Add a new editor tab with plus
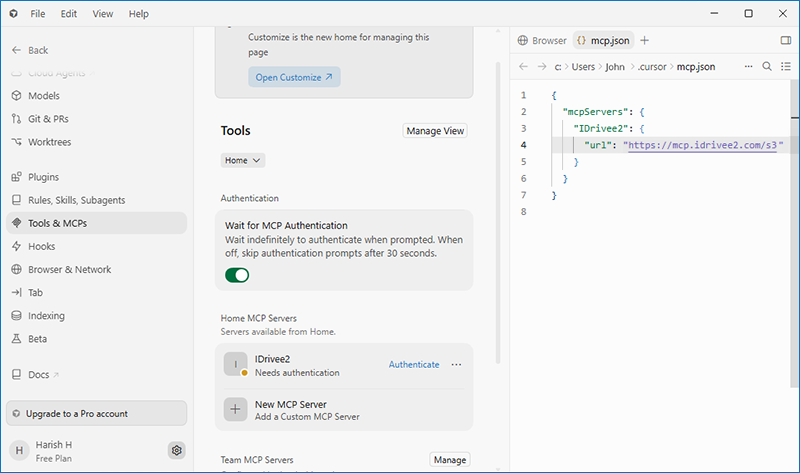Image resolution: width=800 pixels, height=473 pixels. tap(644, 40)
